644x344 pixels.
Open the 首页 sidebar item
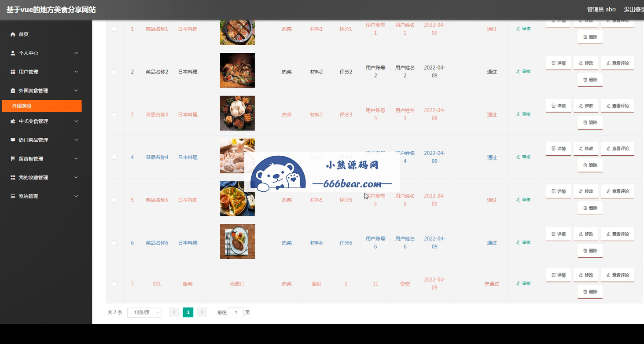tap(46, 34)
